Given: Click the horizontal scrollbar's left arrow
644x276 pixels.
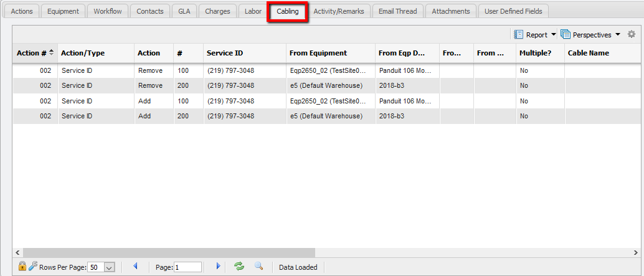Looking at the screenshot, I should [x=17, y=252].
